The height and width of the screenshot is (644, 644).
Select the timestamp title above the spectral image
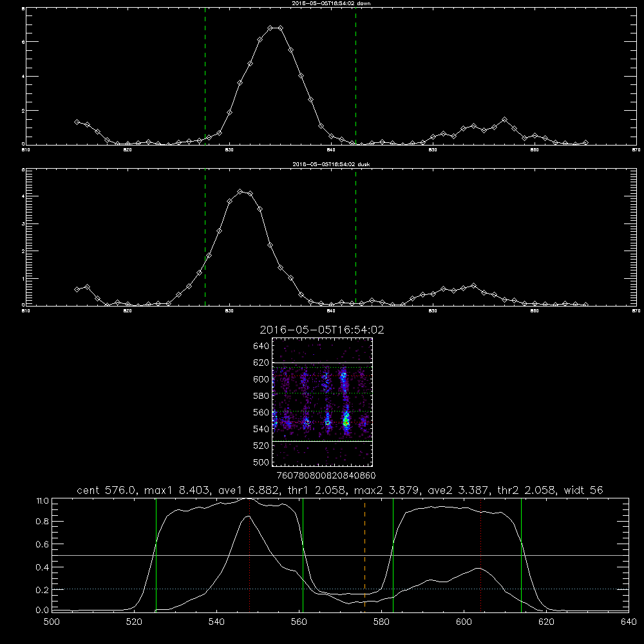tap(322, 330)
